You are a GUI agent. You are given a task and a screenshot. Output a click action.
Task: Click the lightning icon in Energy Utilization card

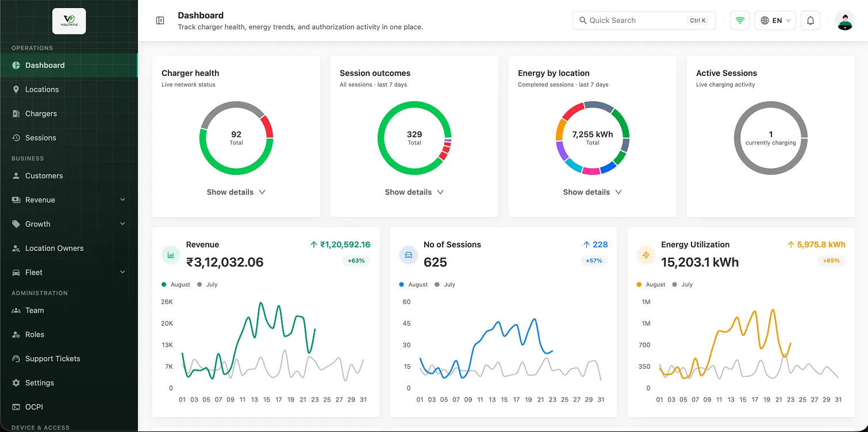[x=646, y=255]
